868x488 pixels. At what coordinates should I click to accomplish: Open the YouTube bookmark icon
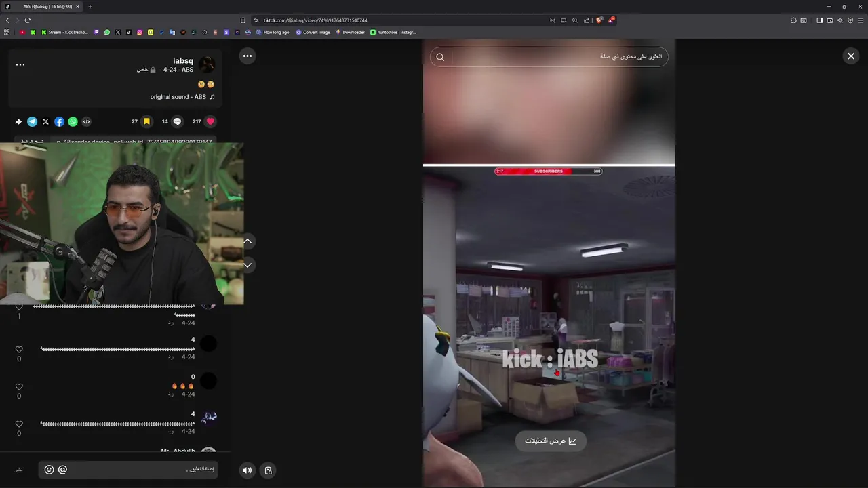pyautogui.click(x=22, y=32)
